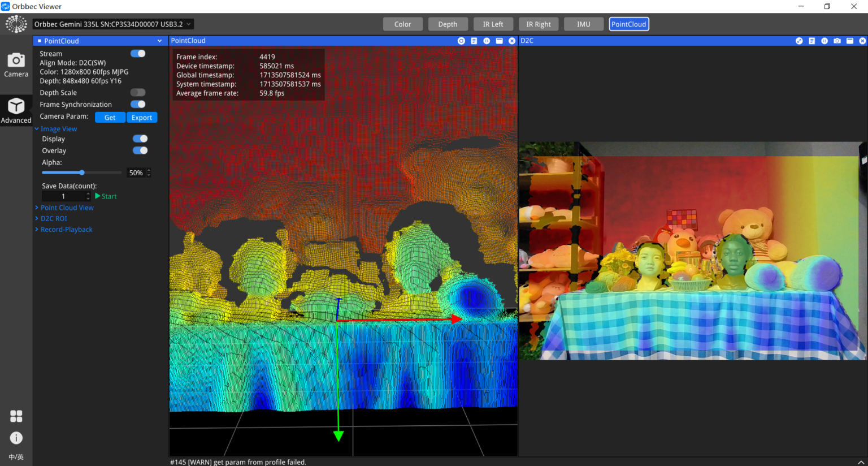
Task: Click the grid layout icon in sidebar
Action: coord(16,416)
